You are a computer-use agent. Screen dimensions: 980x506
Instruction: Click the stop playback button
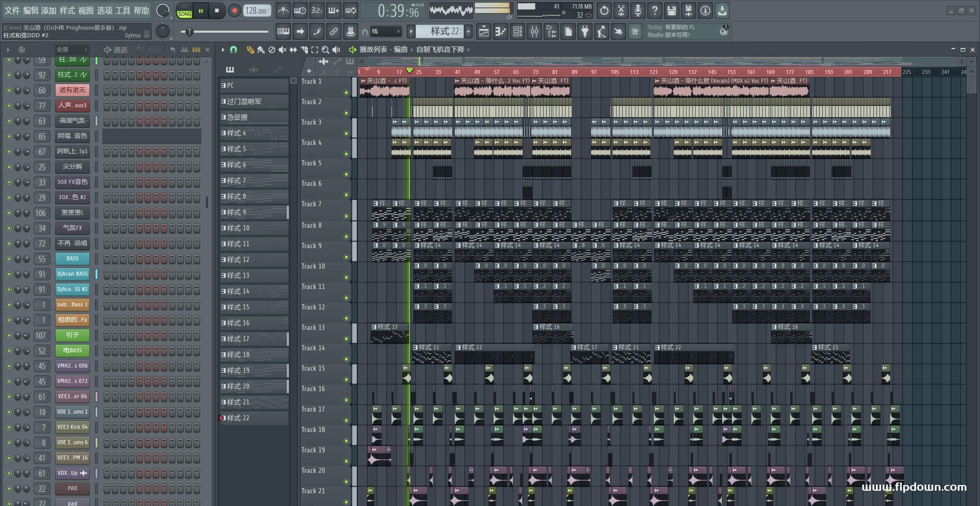(x=217, y=10)
